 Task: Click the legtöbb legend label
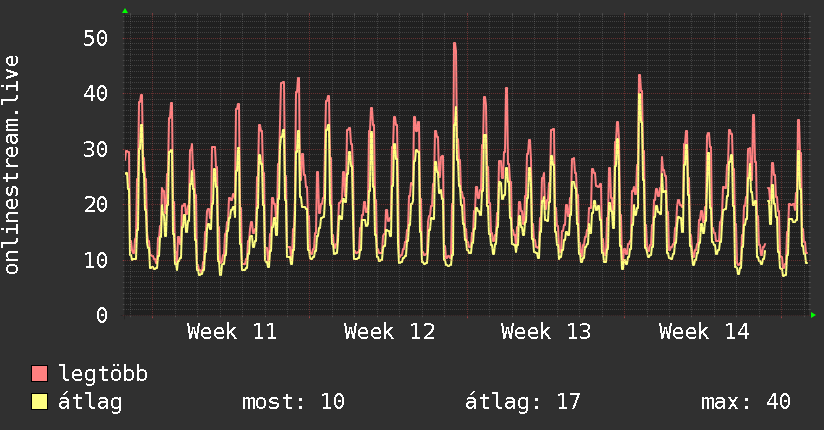click(103, 374)
